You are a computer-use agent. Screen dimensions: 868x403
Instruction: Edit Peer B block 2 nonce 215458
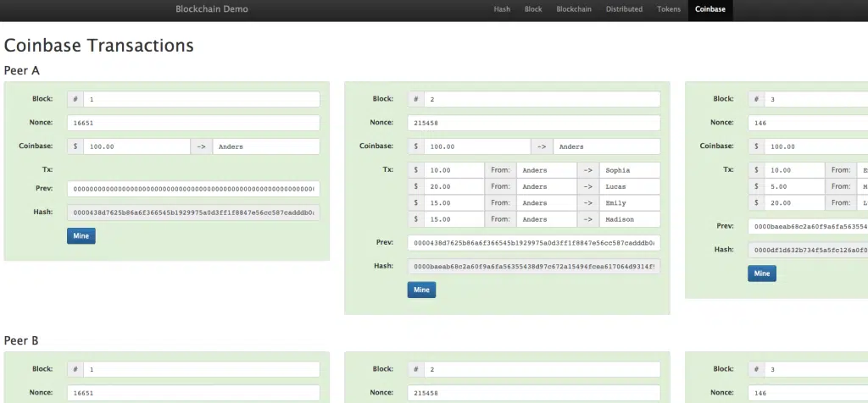point(534,393)
